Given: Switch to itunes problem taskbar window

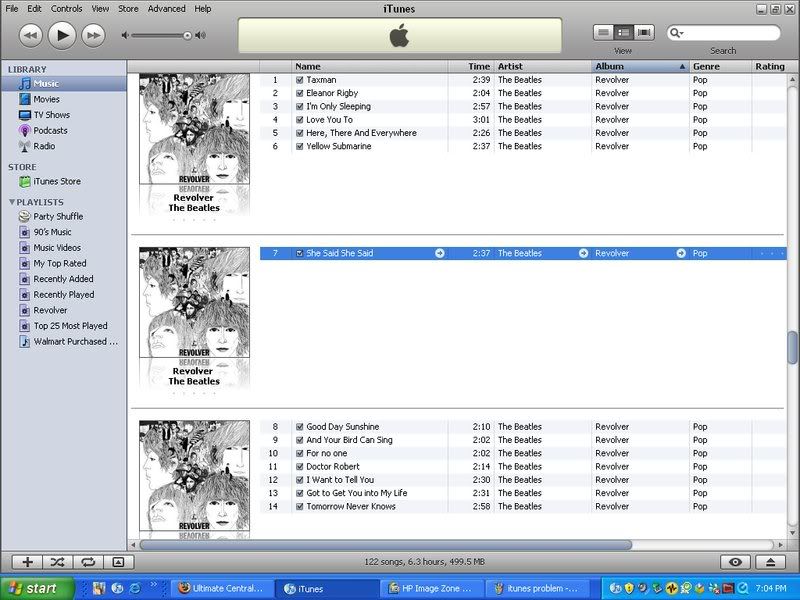Looking at the screenshot, I should coord(536,588).
